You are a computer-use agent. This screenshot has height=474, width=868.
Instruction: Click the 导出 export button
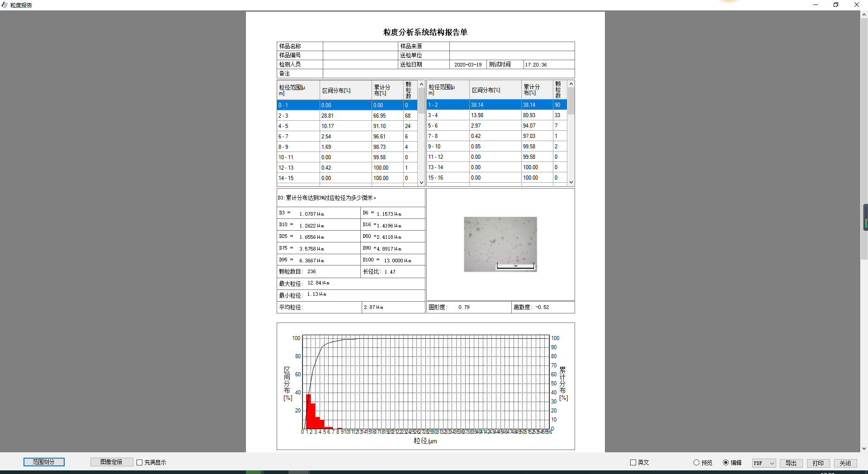tap(791, 463)
